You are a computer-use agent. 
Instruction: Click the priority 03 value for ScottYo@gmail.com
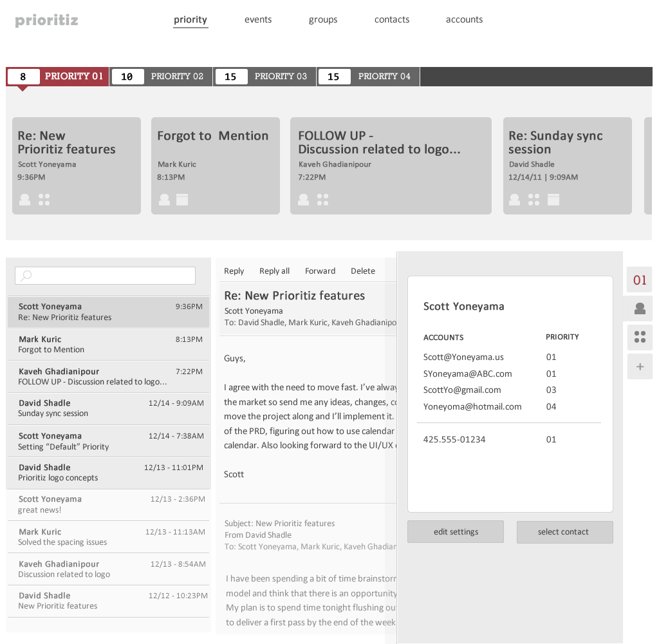551,390
